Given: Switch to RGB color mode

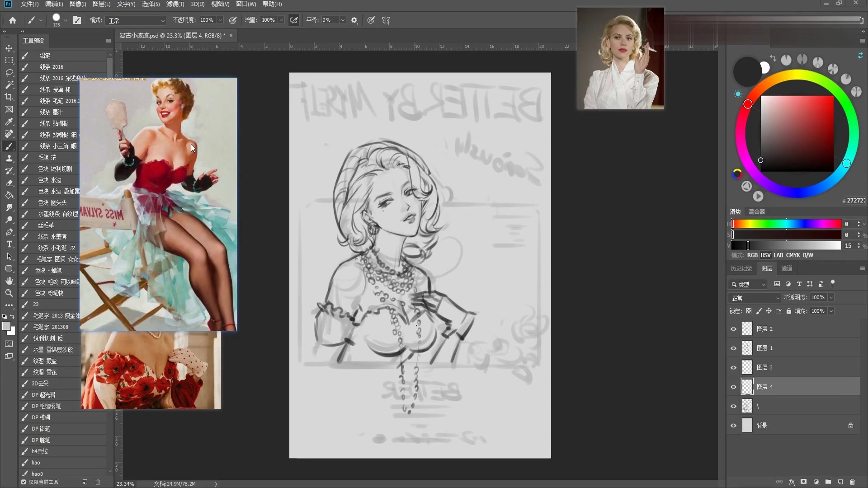Looking at the screenshot, I should [752, 255].
